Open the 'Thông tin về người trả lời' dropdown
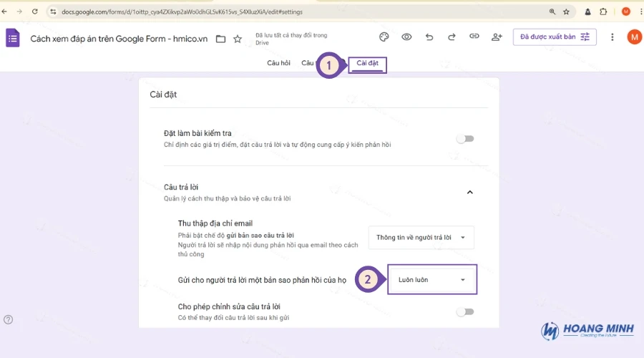 (421, 238)
